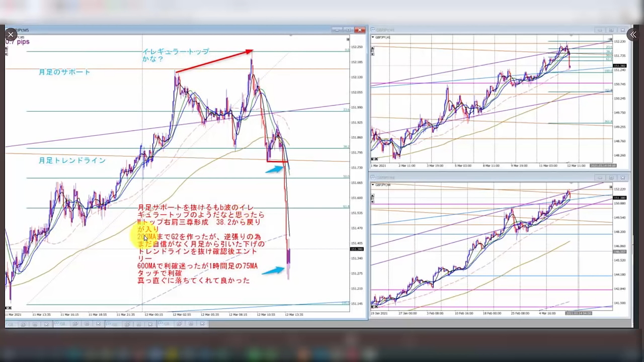Screen dimensions: 644x362
Task: Restore down the GBPJPY,M5 chart window
Action: [348, 30]
